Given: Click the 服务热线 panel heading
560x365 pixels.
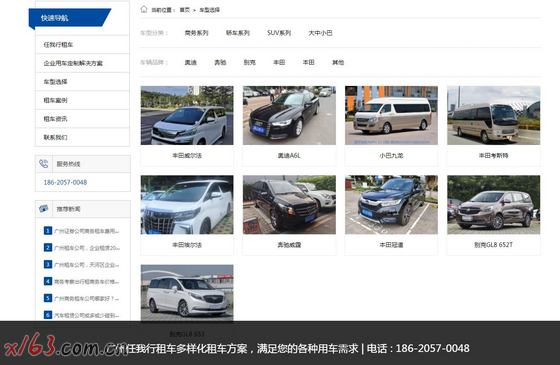Looking at the screenshot, I should (x=68, y=164).
